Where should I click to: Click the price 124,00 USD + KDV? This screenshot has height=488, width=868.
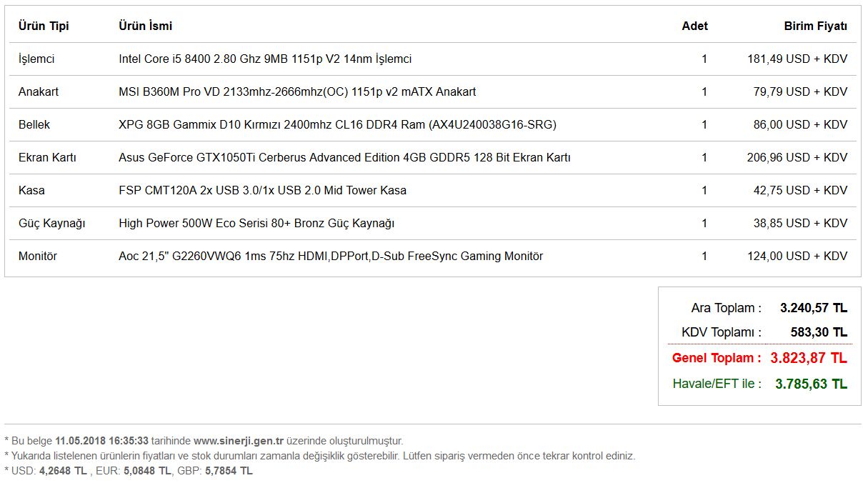coord(797,256)
